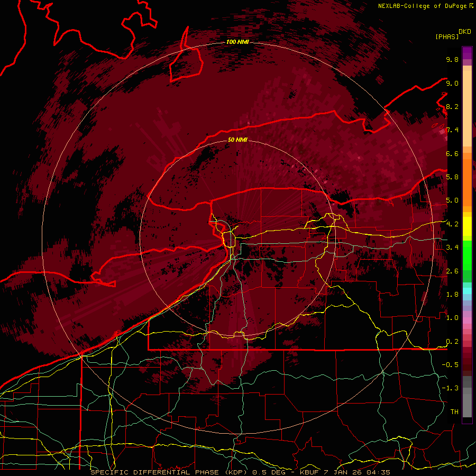The image size is (476, 476).
Task: Click the 100 NMI range ring label
Action: click(x=237, y=42)
